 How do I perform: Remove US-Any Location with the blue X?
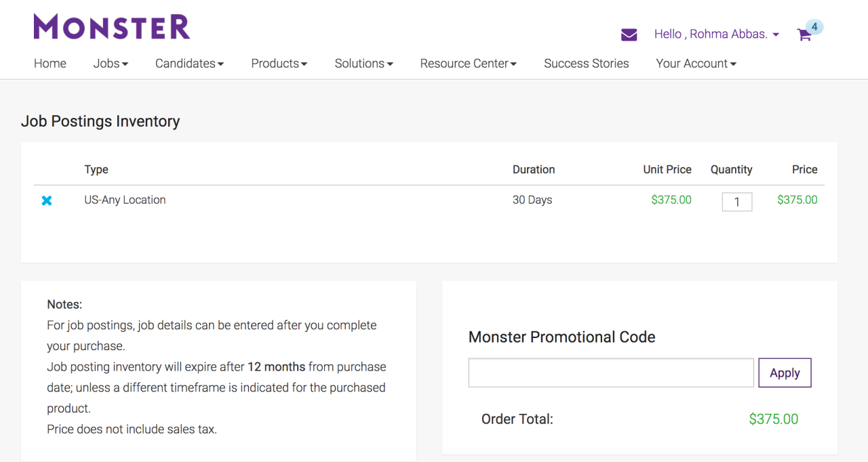(46, 201)
